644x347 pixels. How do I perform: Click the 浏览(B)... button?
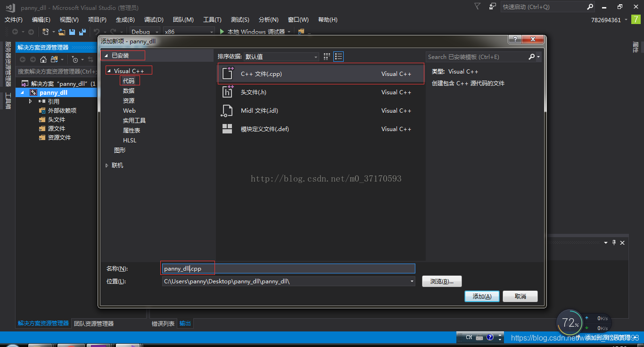(x=442, y=281)
